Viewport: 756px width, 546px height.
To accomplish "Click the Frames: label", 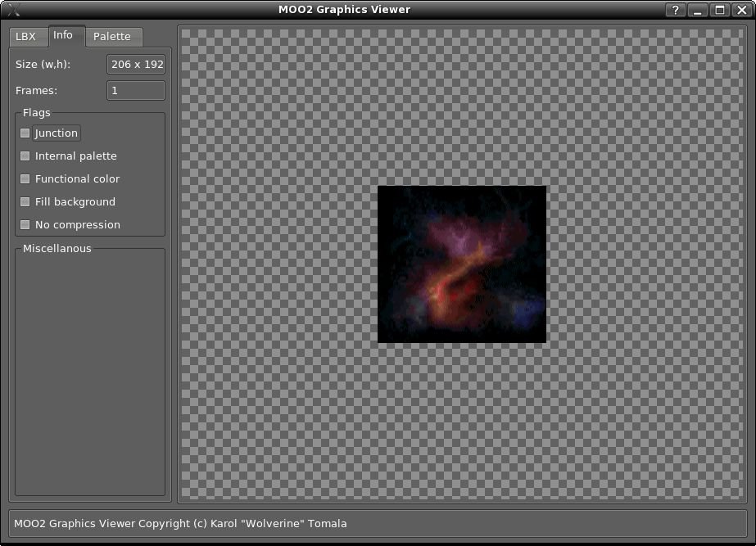I will 36,91.
